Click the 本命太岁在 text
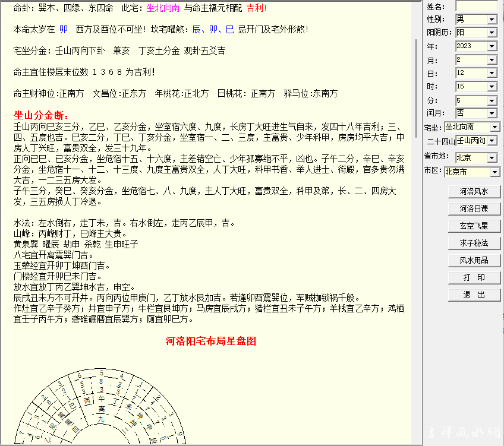 click(x=34, y=30)
